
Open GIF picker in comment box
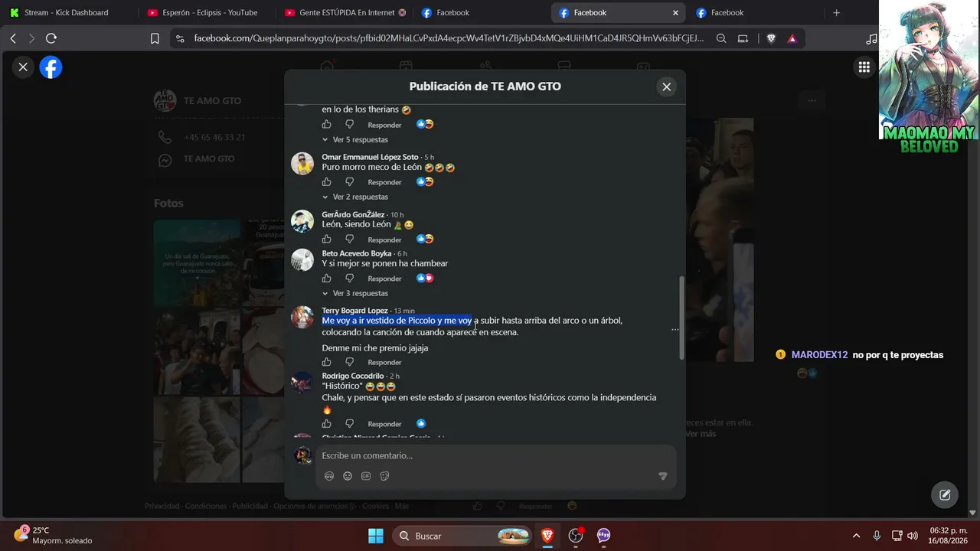pos(366,476)
